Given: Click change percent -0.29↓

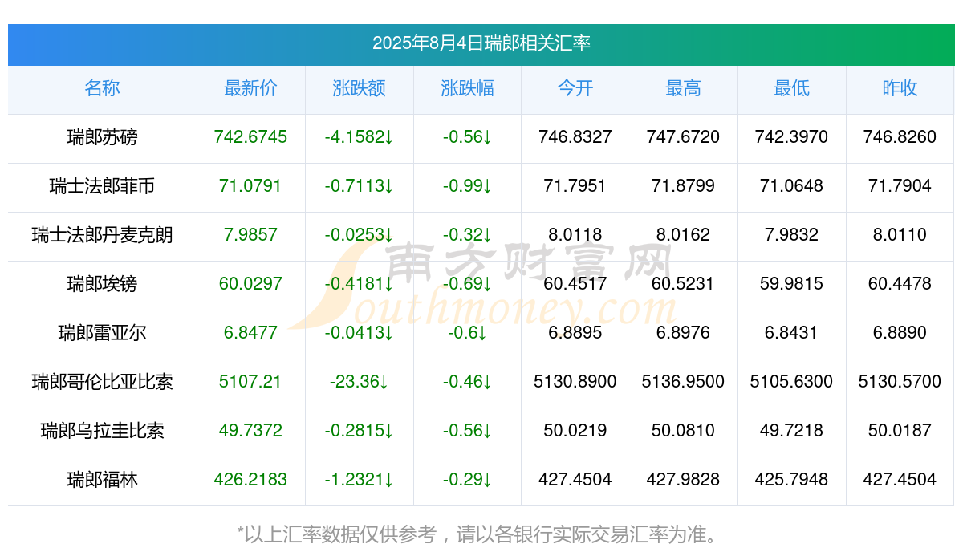Looking at the screenshot, I should [x=467, y=479].
